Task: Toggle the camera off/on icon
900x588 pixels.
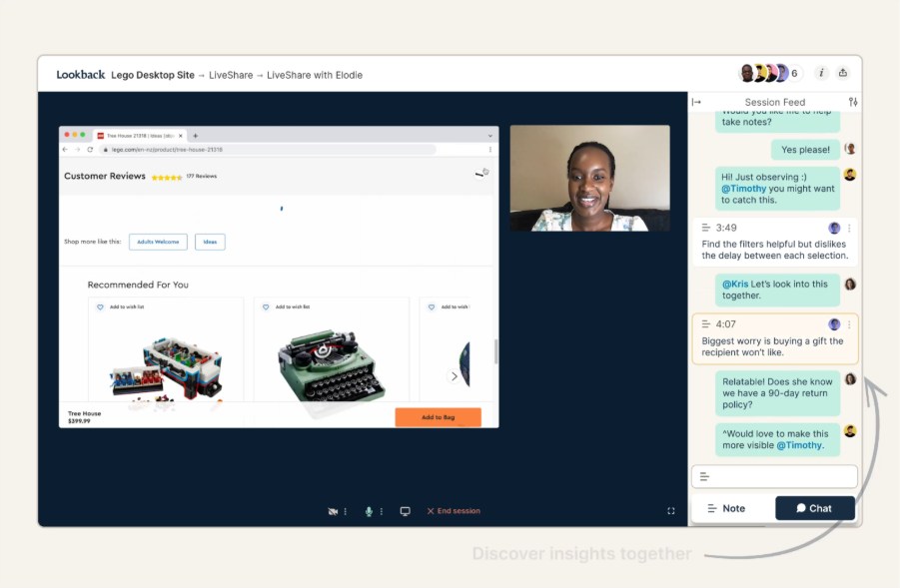Action: pyautogui.click(x=333, y=511)
